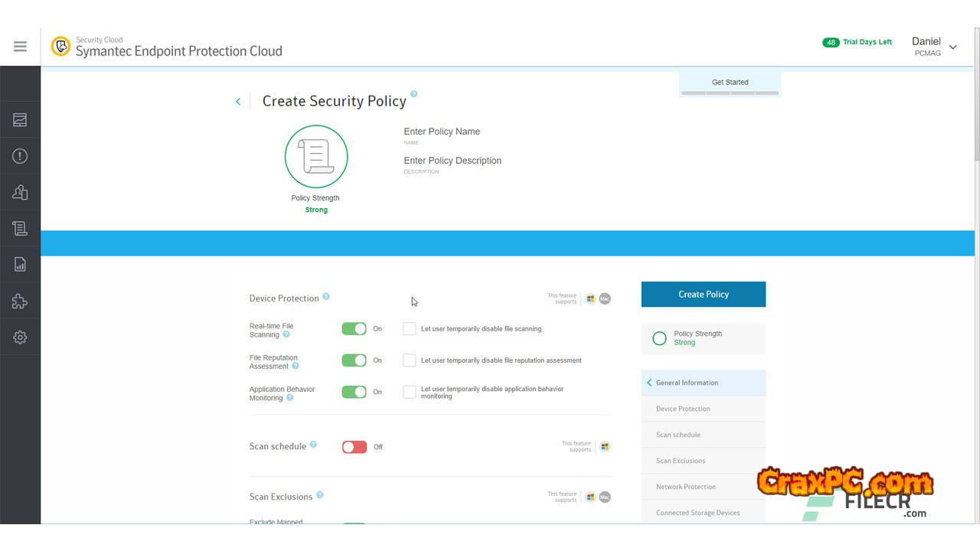This screenshot has height=551, width=980.
Task: Open the alerts icon in sidebar
Action: pos(20,156)
